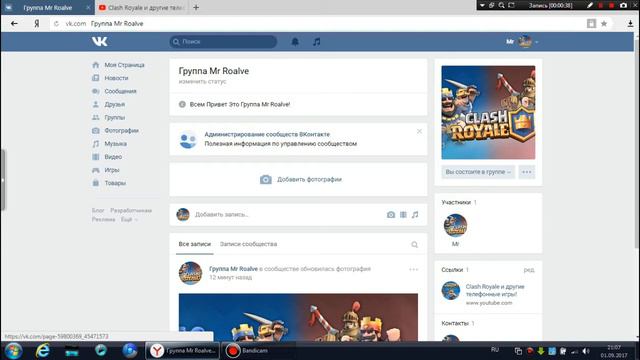This screenshot has width=640, height=360.
Task: Open the music player note icon in header
Action: click(317, 42)
